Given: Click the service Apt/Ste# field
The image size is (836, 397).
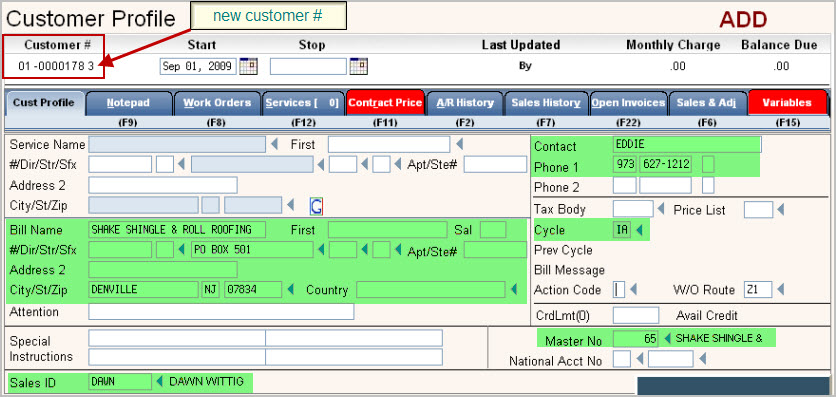Looking at the screenshot, I should pyautogui.click(x=495, y=165).
